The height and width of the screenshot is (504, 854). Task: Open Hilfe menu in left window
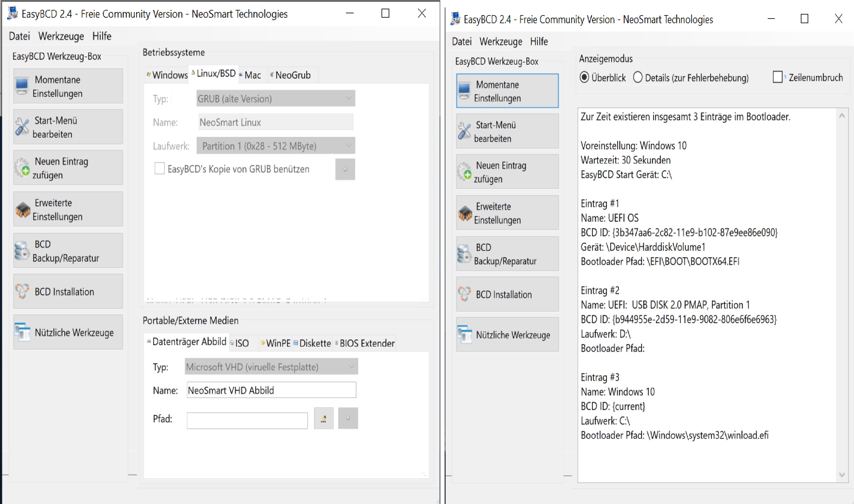[x=102, y=36]
